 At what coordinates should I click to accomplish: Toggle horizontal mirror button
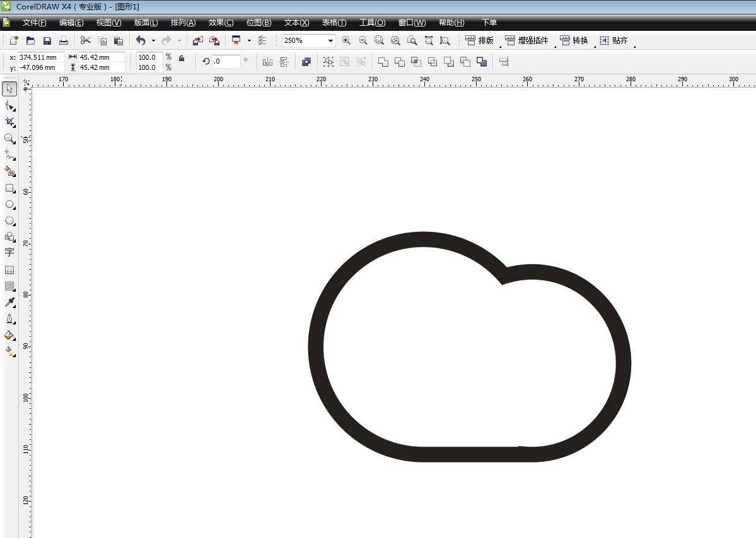tap(267, 62)
